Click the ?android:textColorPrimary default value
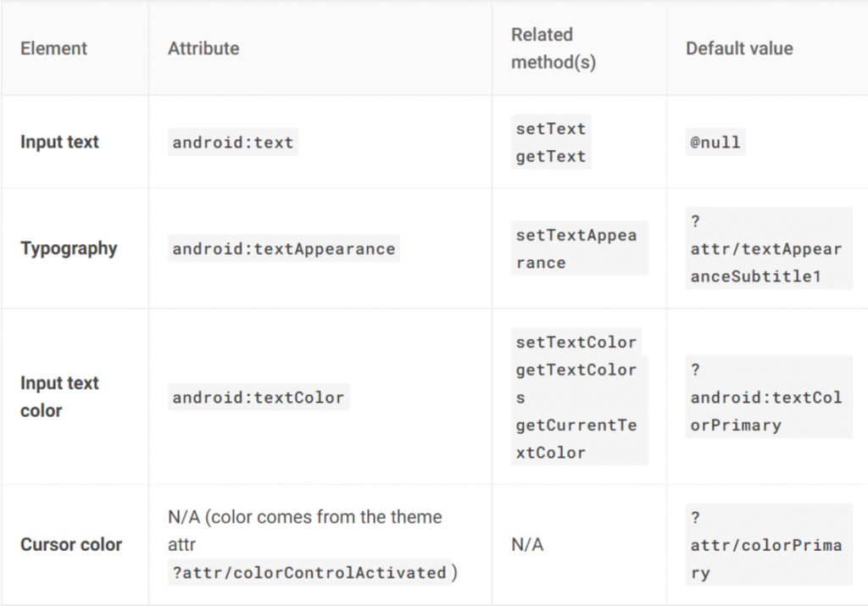The image size is (868, 606). pos(766,398)
